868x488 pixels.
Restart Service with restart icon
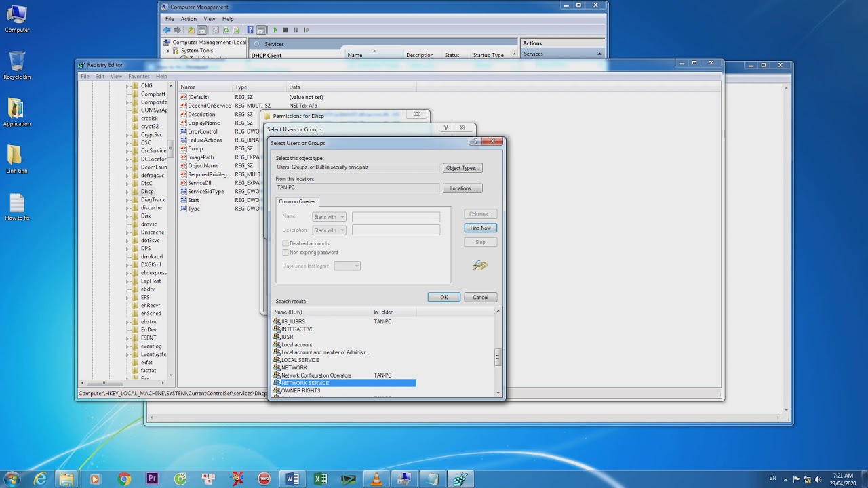pyautogui.click(x=307, y=30)
